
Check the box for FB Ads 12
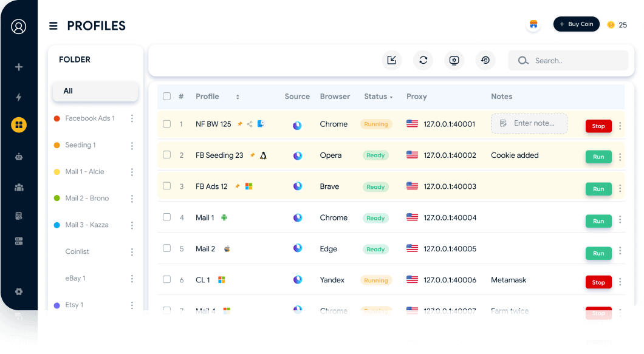pyautogui.click(x=166, y=186)
